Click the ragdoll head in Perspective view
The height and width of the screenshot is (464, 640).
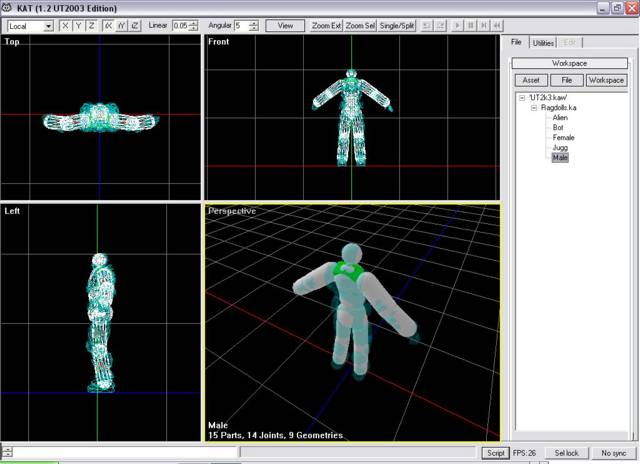click(351, 254)
